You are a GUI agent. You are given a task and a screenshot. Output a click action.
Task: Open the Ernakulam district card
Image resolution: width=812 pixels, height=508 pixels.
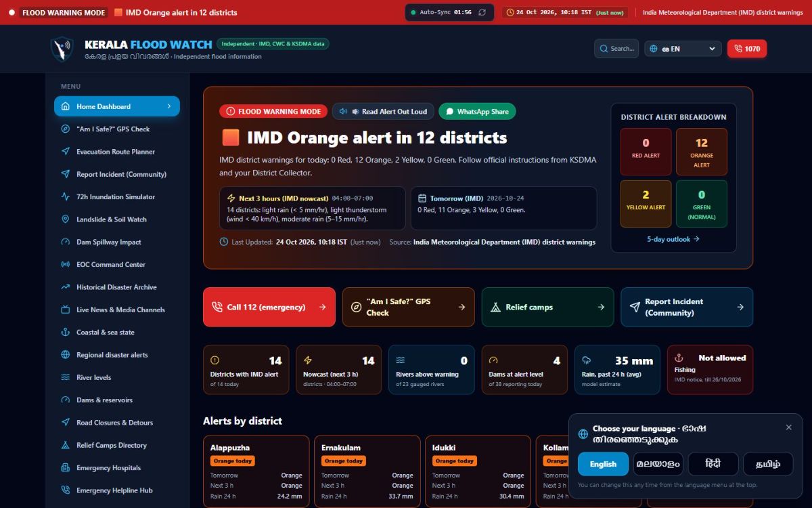367,471
